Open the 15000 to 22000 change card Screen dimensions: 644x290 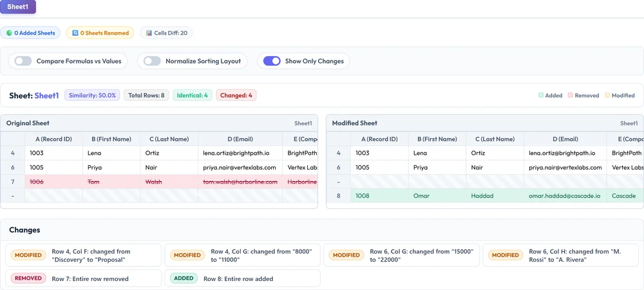tap(401, 255)
